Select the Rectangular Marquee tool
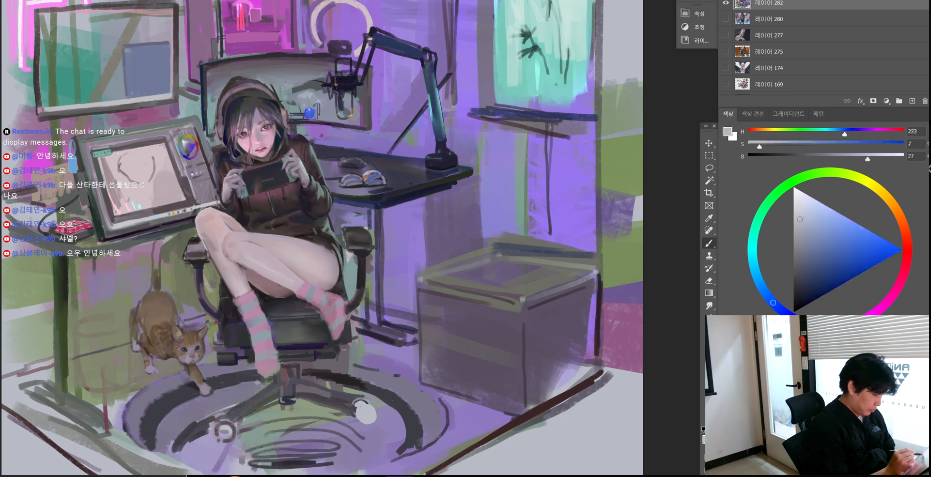 coord(709,156)
